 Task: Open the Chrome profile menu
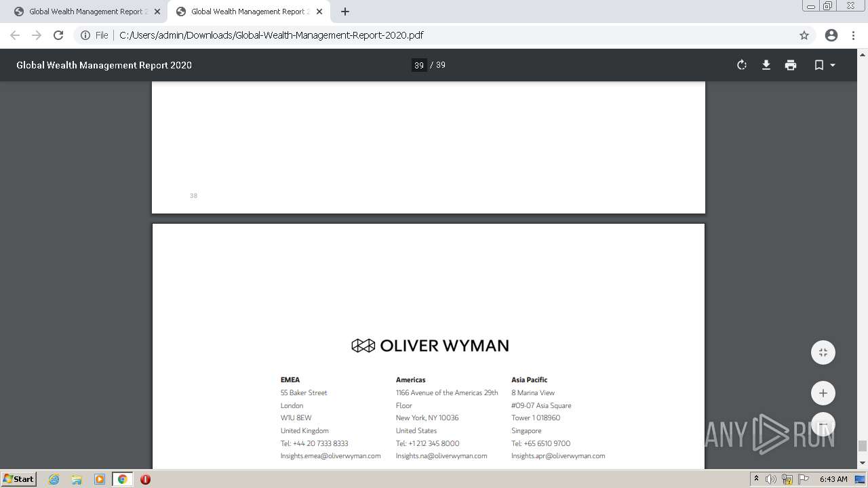tap(831, 35)
